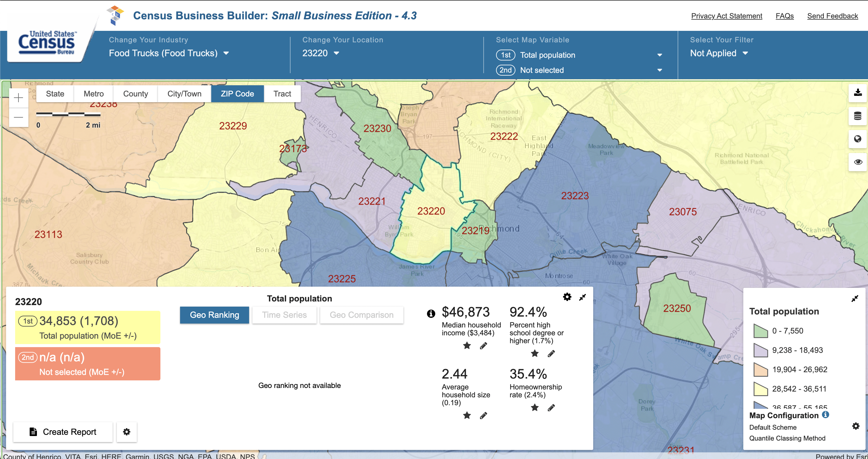Edit the Median household income variable
Image resolution: width=868 pixels, height=459 pixels.
click(x=484, y=346)
